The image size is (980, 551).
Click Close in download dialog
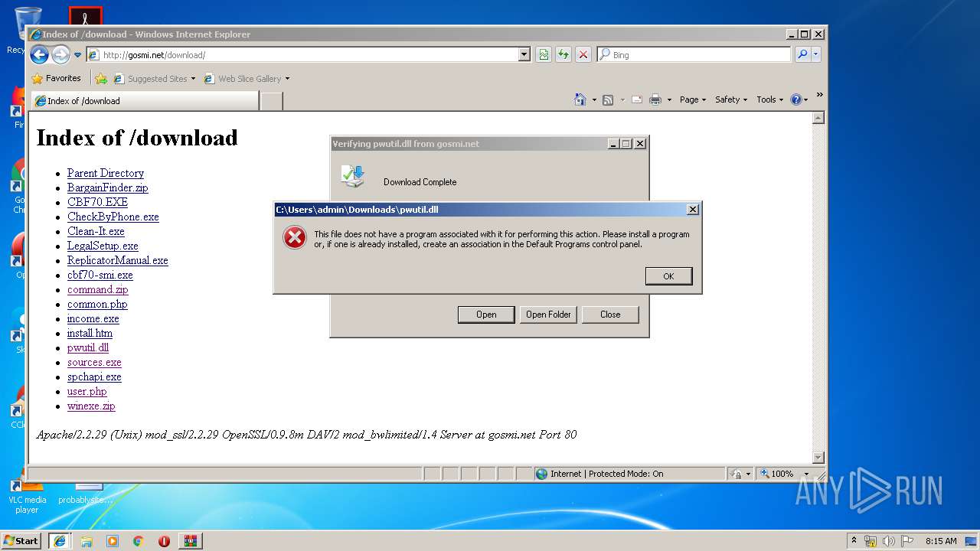(610, 315)
